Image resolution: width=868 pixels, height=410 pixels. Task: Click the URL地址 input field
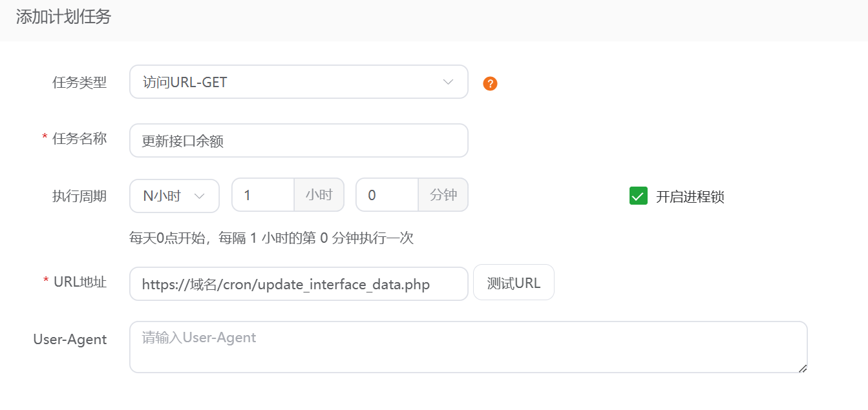298,284
